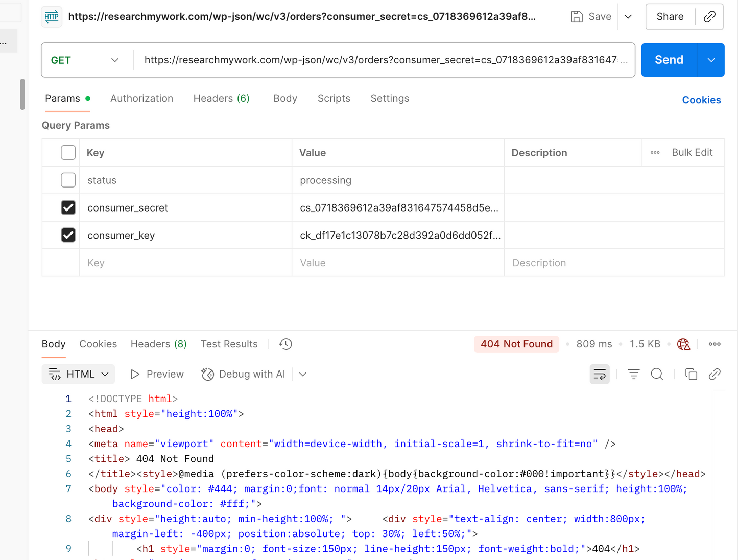Screen dimensions: 738x560
Task: Toggle the word wrap icon
Action: (x=600, y=374)
